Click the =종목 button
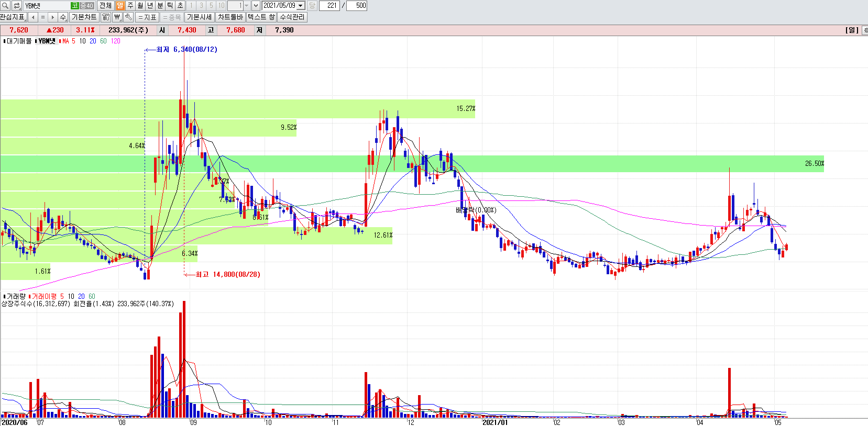 tap(171, 17)
